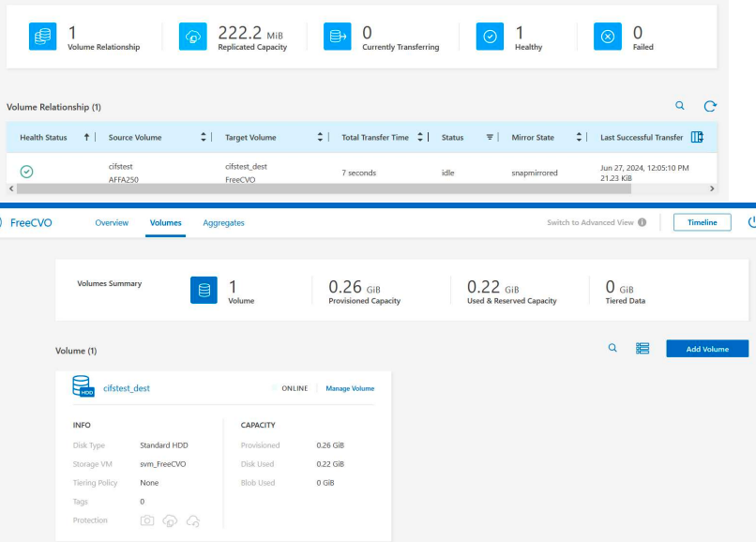
Task: Click the svm_FreeCVO storage VM value
Action: pyautogui.click(x=163, y=464)
